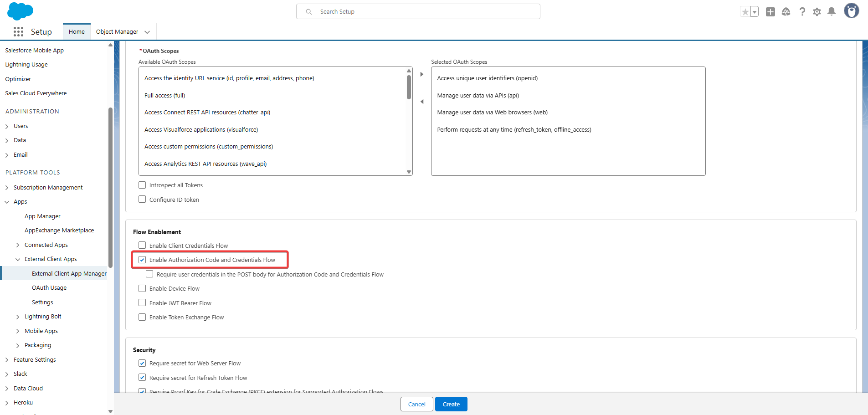Image resolution: width=868 pixels, height=415 pixels.
Task: Collapse External Client Apps
Action: click(18, 259)
